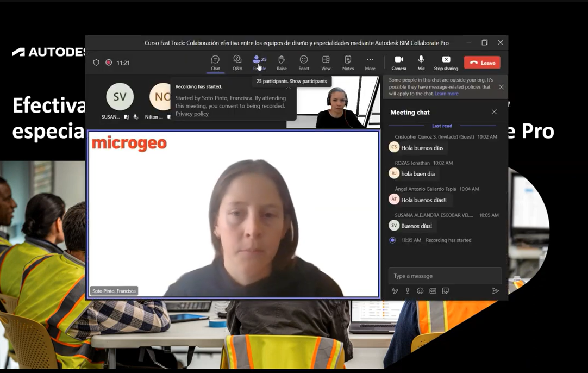Click the Learn more link
The width and height of the screenshot is (588, 373).
[x=446, y=94]
